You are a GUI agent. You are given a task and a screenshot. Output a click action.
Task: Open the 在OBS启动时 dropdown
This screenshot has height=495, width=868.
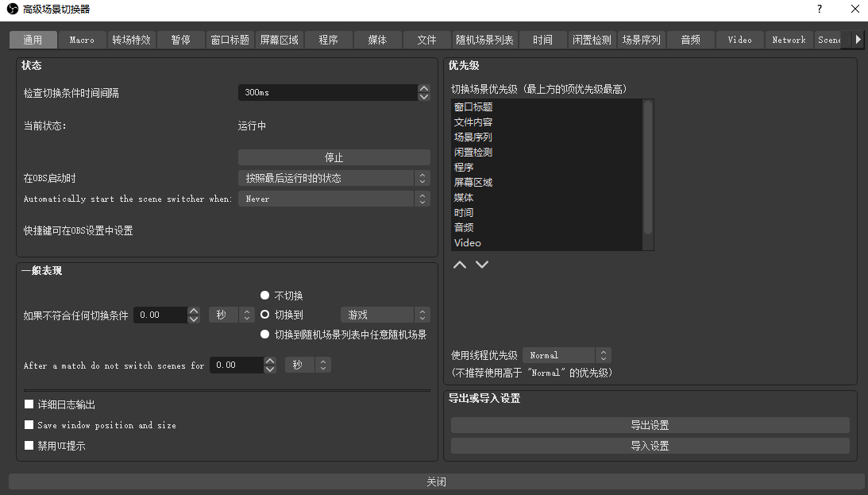tap(334, 178)
